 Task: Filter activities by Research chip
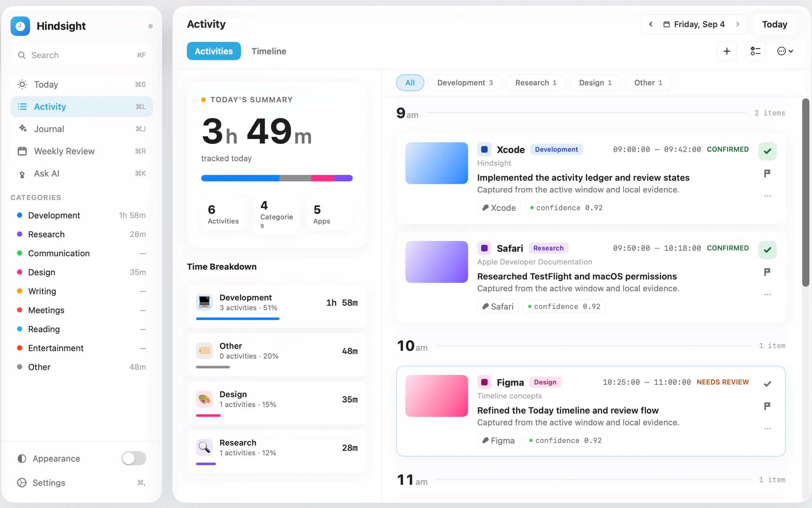[x=536, y=83]
